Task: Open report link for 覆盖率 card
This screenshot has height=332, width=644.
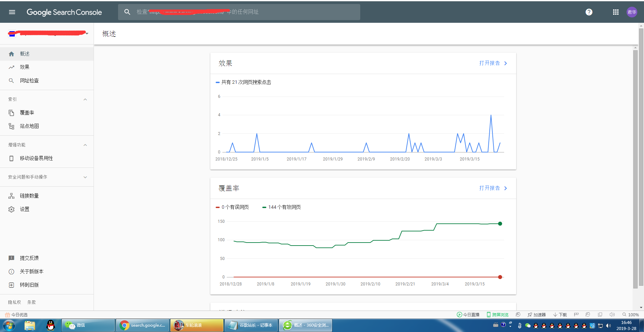Action: point(493,188)
